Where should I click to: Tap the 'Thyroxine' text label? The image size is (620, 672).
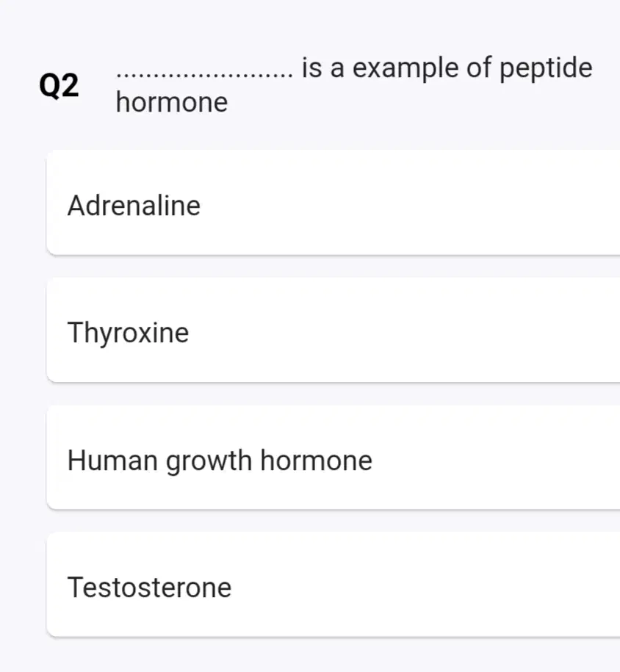point(128,333)
